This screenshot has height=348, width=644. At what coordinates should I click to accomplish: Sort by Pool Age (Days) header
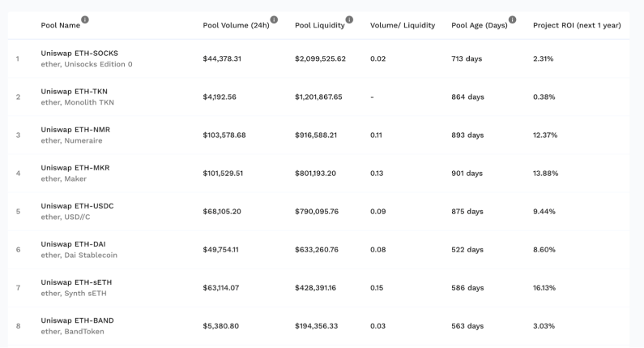point(480,25)
